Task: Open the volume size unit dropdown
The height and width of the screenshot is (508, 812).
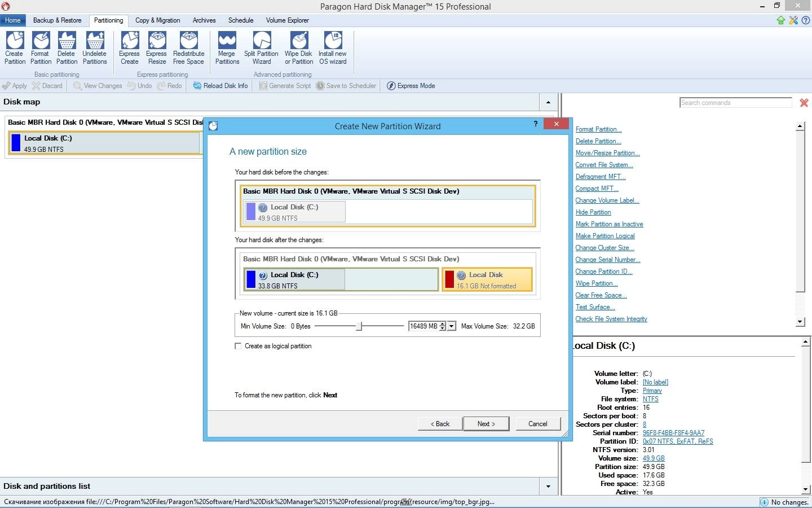Action: point(451,326)
